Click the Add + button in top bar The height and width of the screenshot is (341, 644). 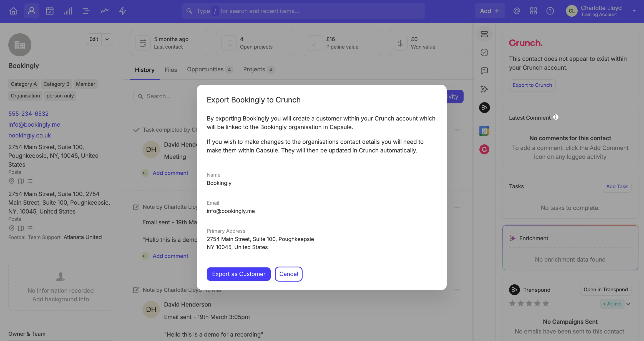click(490, 11)
